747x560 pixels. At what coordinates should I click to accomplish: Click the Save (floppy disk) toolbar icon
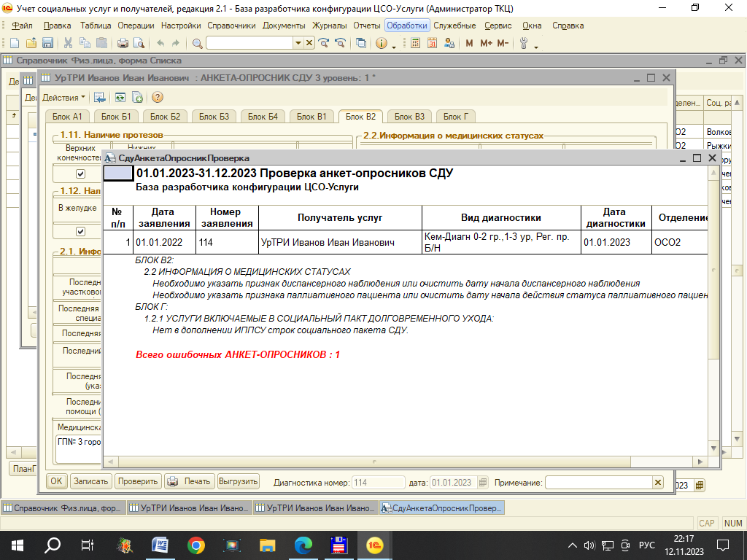pyautogui.click(x=47, y=44)
